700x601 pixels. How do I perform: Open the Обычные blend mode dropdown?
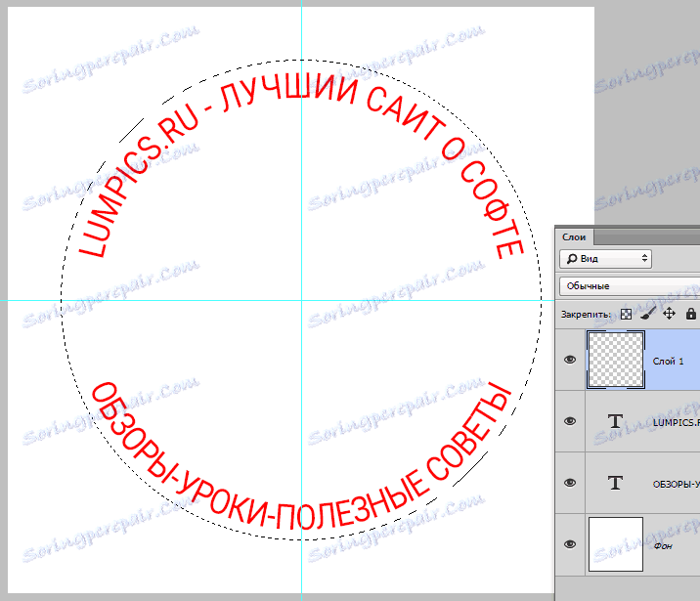point(630,286)
